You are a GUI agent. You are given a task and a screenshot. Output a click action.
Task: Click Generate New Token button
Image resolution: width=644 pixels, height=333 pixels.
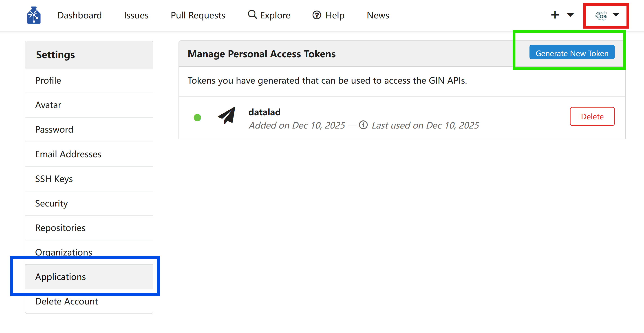click(x=572, y=53)
